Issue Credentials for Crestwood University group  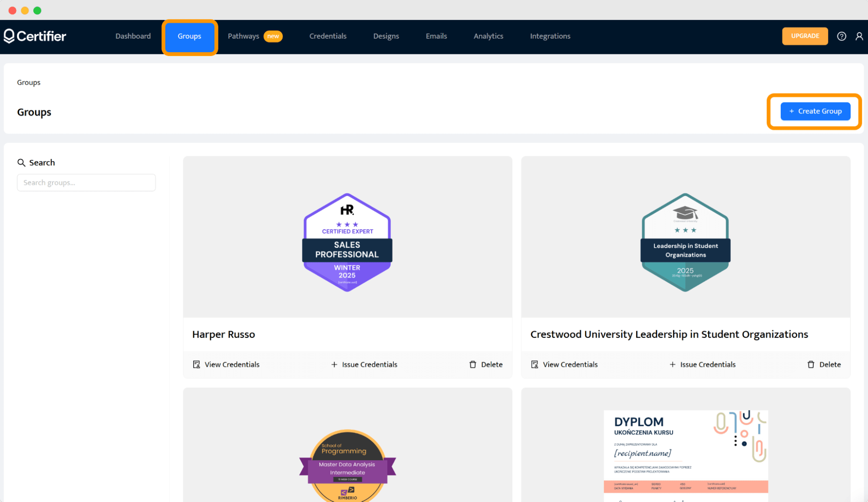[x=702, y=364]
